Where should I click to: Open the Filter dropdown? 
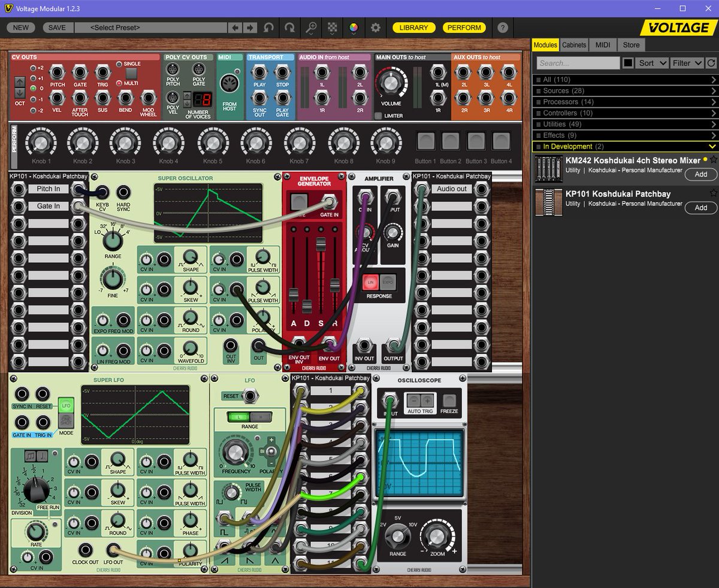coord(687,63)
